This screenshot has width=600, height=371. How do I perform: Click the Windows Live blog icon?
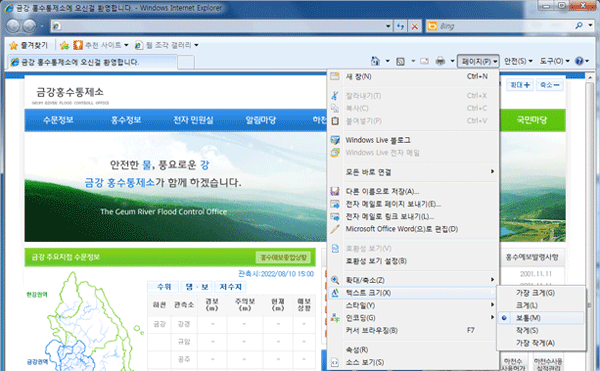(335, 140)
